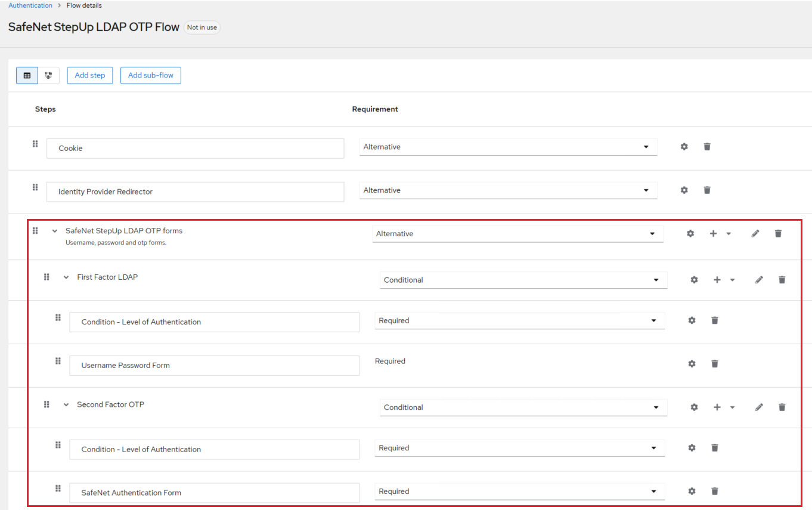Open settings gear for Username Password Form
812x510 pixels.
point(692,364)
